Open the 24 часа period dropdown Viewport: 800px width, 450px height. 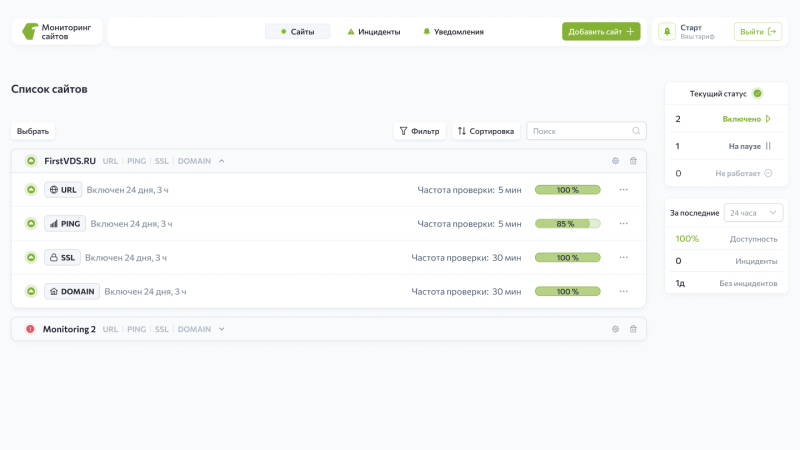753,213
